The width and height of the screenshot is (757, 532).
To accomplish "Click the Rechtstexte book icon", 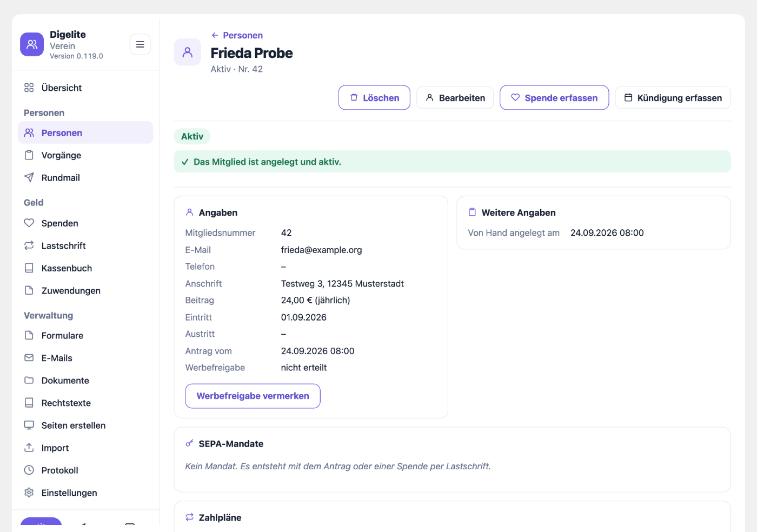I will [29, 403].
